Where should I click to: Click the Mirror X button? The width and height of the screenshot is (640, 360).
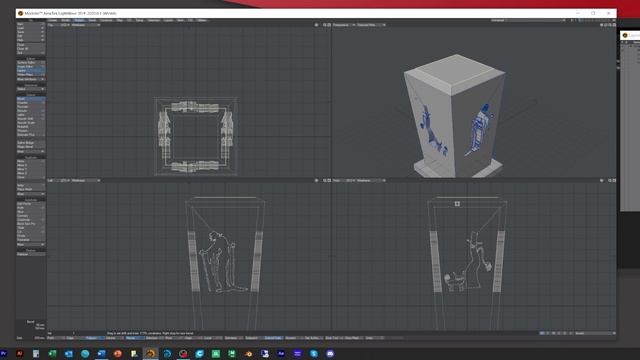[31, 165]
